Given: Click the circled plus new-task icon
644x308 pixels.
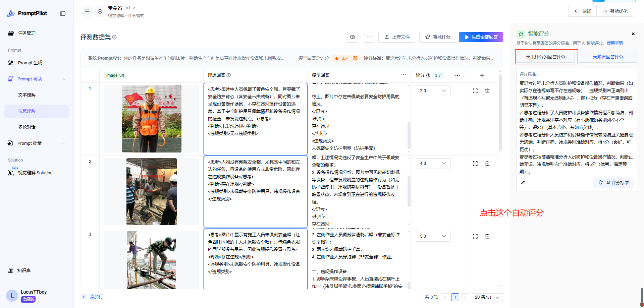Looking at the screenshot, I should [100, 11].
